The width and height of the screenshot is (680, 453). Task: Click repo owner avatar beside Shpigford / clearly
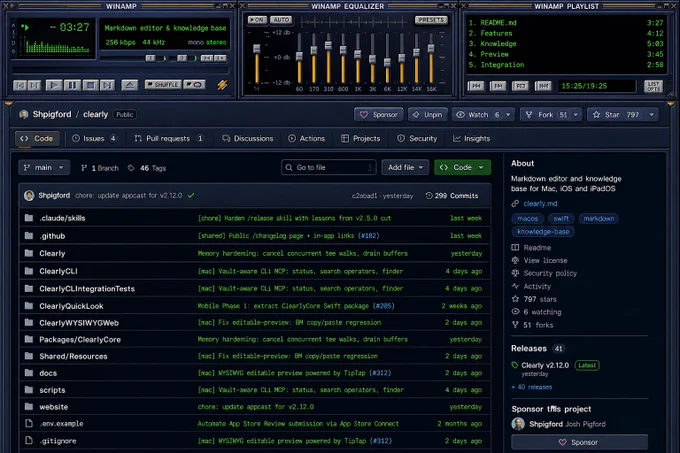pos(24,114)
